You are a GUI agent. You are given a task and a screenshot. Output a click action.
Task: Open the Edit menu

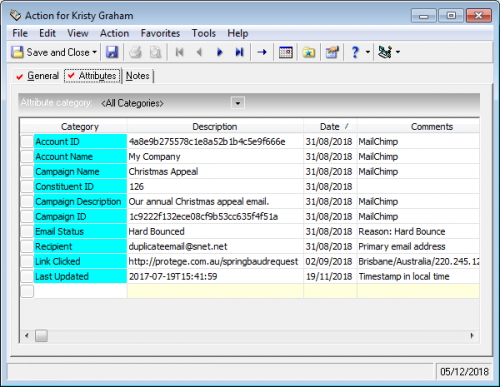(x=47, y=33)
